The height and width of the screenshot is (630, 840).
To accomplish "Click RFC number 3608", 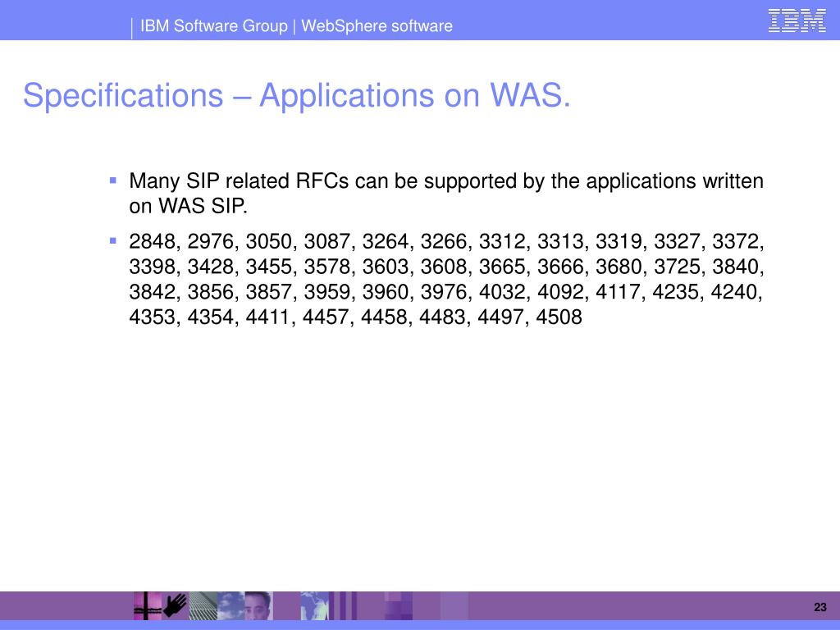I will [x=444, y=267].
